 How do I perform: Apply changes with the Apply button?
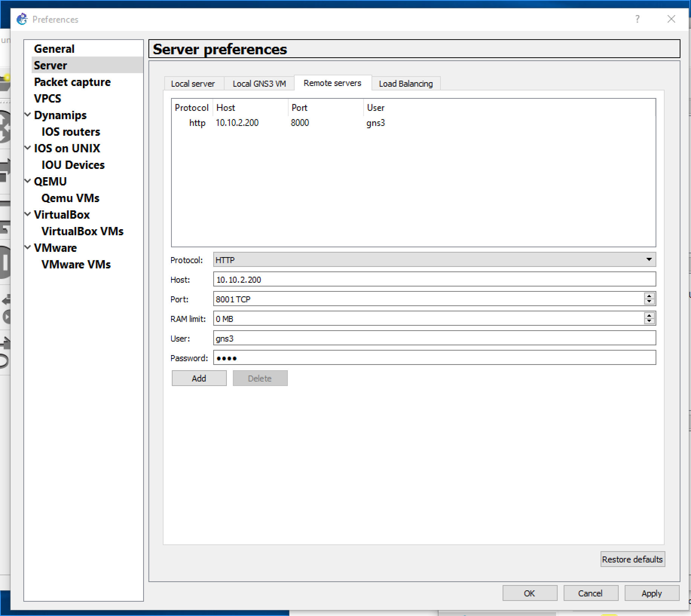click(651, 593)
